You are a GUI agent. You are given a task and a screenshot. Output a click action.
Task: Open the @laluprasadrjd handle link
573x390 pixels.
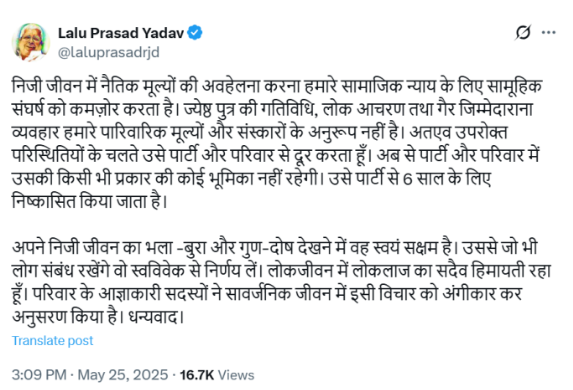click(x=109, y=53)
